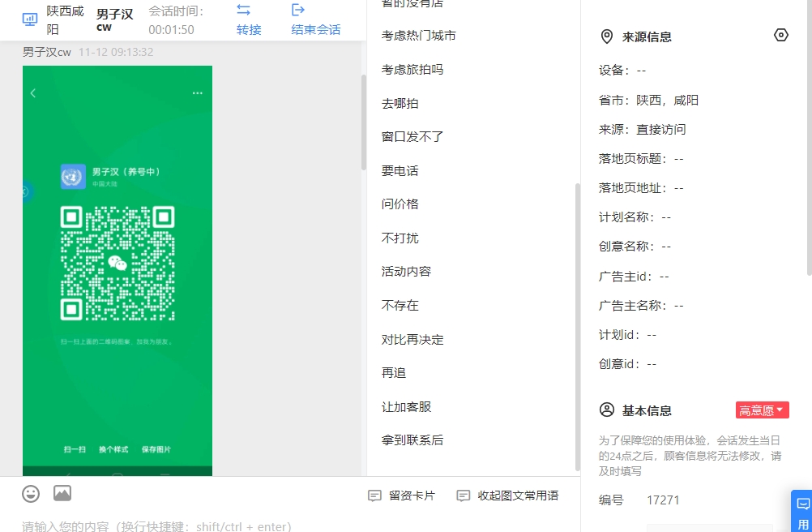Click the three-dot menu in the QR screenshot
Screen dimensions: 812x532
(197, 93)
